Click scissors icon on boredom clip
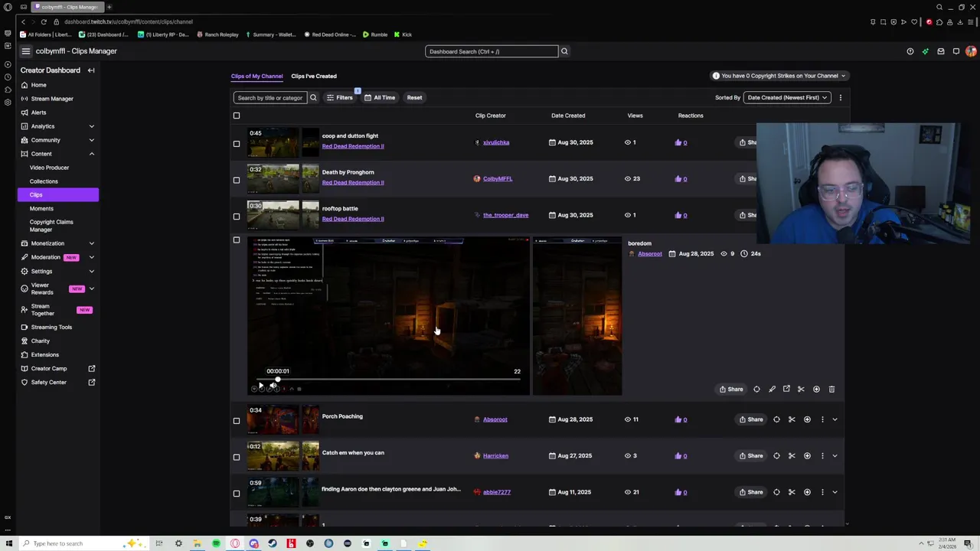Viewport: 980px width, 551px height. point(801,389)
